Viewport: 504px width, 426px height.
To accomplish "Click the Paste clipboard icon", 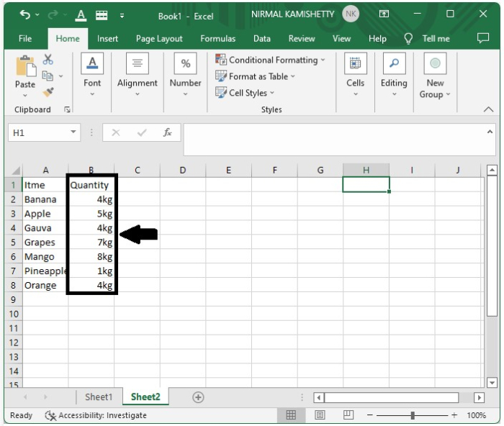I will 25,66.
